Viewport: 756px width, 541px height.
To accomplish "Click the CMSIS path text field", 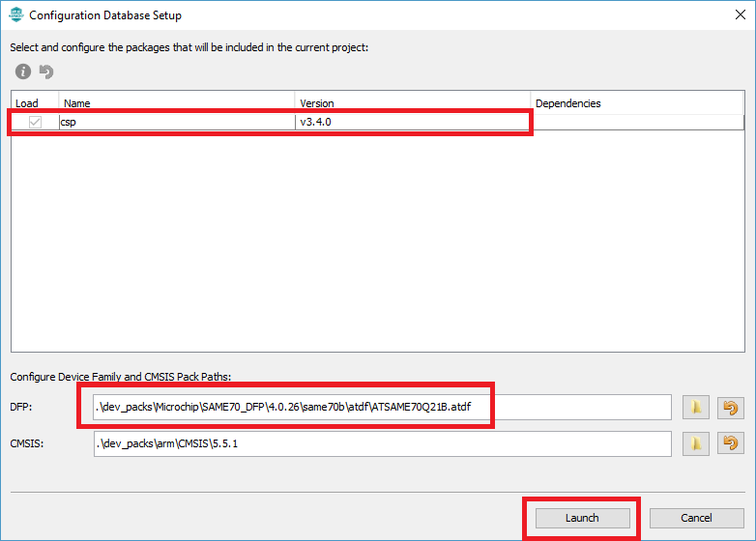I will pos(382,443).
